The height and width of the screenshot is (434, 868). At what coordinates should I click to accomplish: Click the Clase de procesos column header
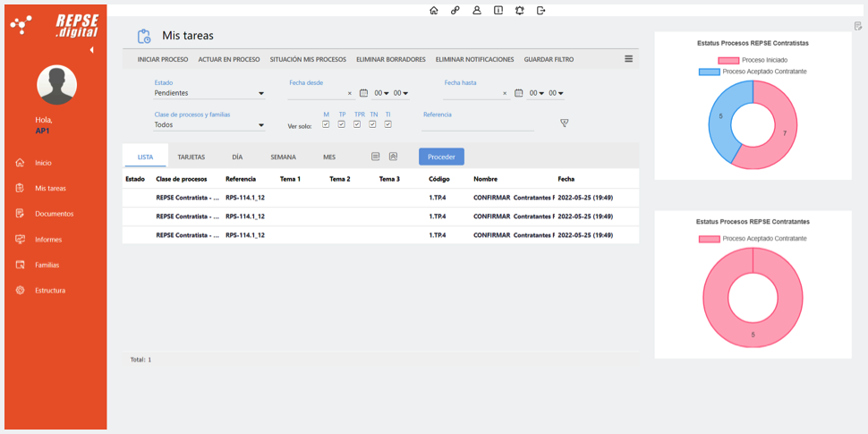[182, 179]
